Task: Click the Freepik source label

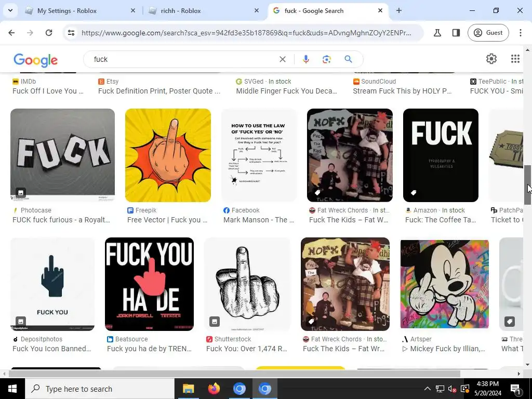Action: point(146,210)
